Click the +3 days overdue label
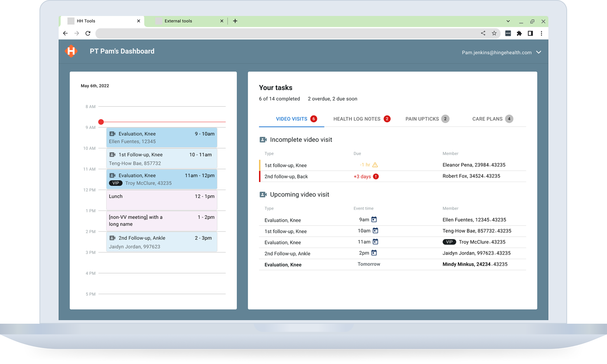The width and height of the screenshot is (607, 364). pos(362,176)
